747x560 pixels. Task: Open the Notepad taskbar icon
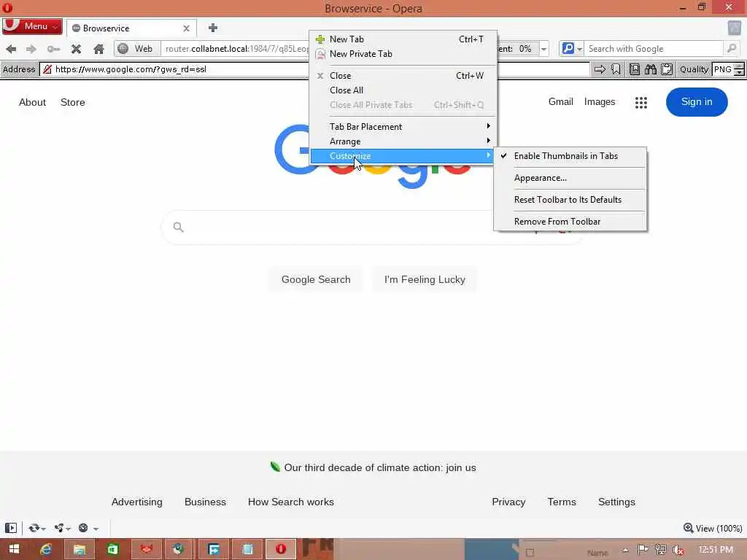pos(248,550)
